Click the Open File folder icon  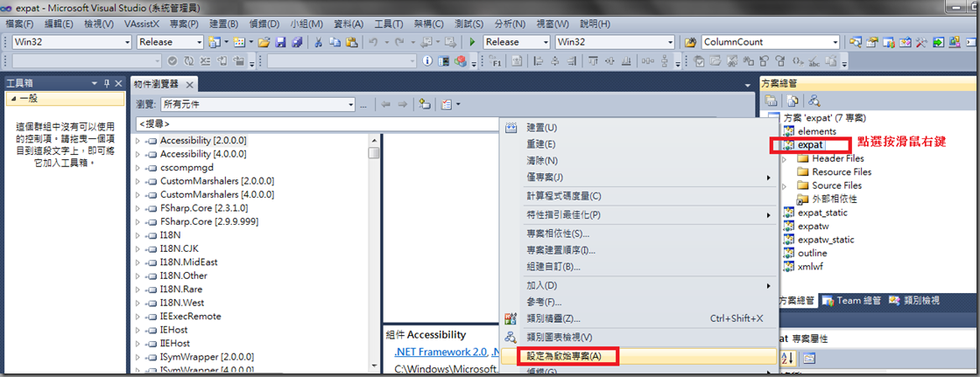(x=264, y=43)
